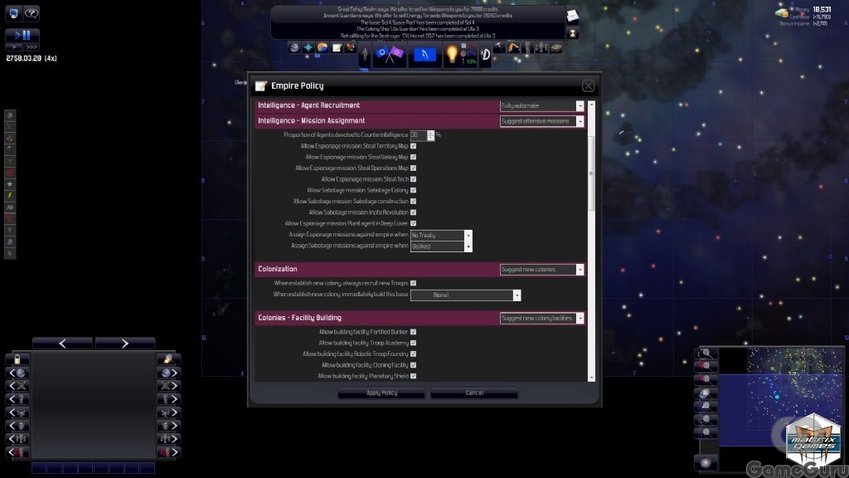Screen dimensions: 849x478
Task: Click Apply Policy button
Action: [x=382, y=393]
